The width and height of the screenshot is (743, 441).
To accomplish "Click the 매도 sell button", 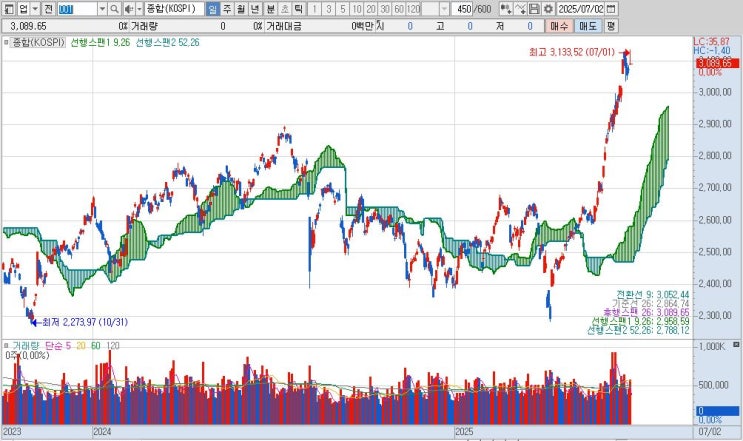I will click(588, 26).
